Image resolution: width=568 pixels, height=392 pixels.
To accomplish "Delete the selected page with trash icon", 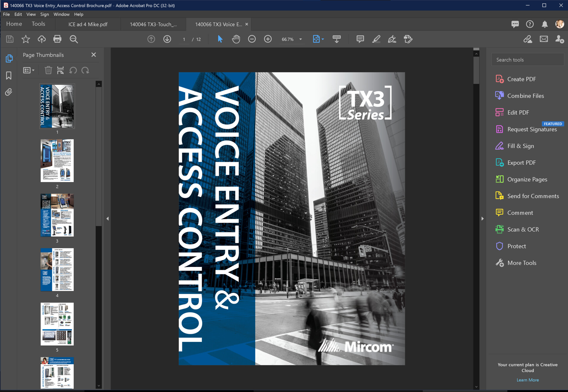I will pos(48,70).
